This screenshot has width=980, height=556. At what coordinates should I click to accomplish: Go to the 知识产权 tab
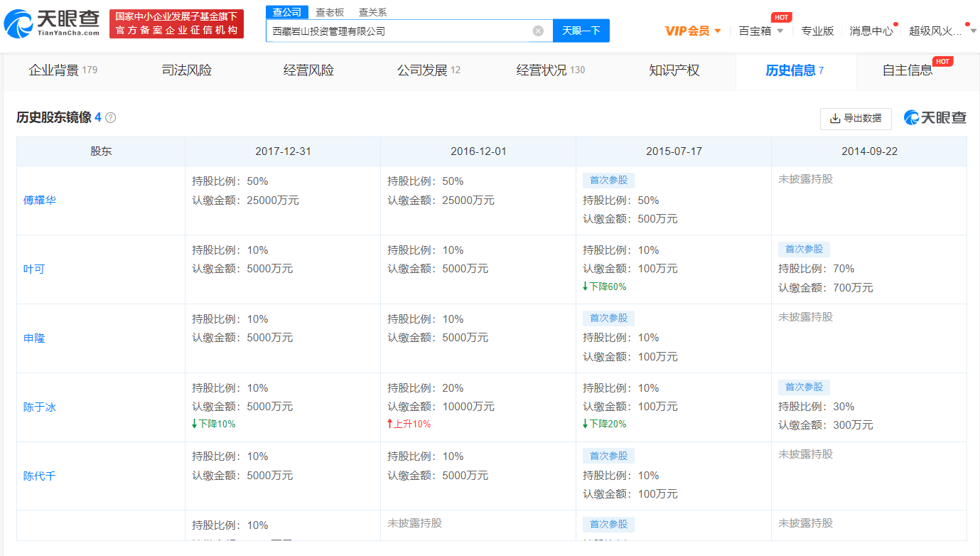[x=674, y=70]
